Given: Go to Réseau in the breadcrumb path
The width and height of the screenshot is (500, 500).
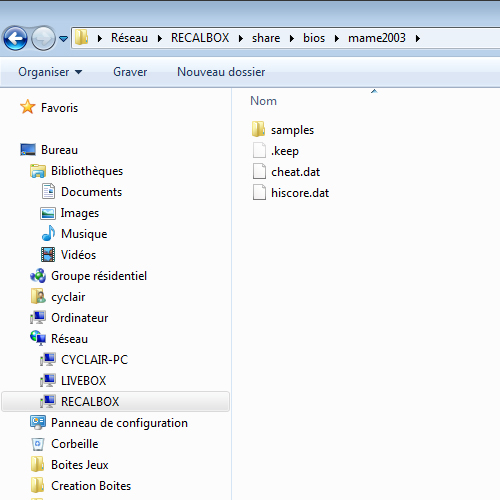Looking at the screenshot, I should 129,38.
